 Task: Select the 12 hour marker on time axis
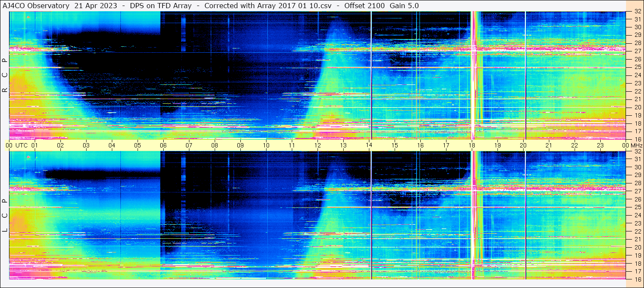[317, 145]
